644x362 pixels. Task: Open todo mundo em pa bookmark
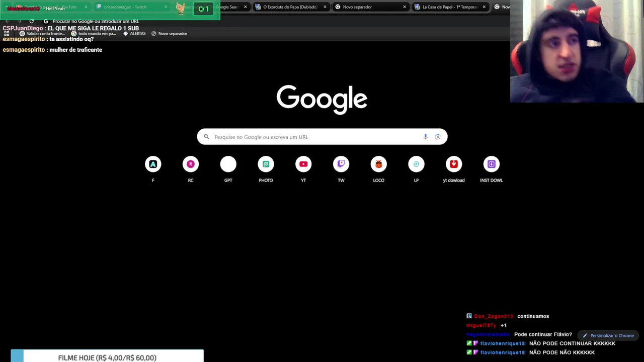(x=94, y=33)
